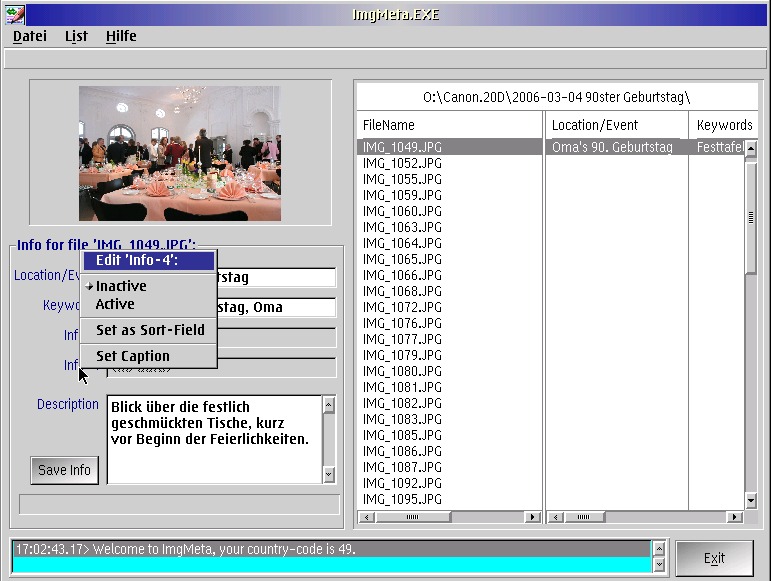Image resolution: width=771 pixels, height=581 pixels.
Task: Open the Datei menu
Action: click(x=30, y=36)
